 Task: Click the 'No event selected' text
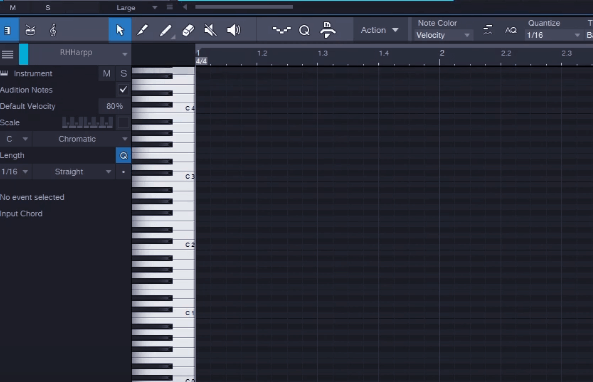click(32, 197)
